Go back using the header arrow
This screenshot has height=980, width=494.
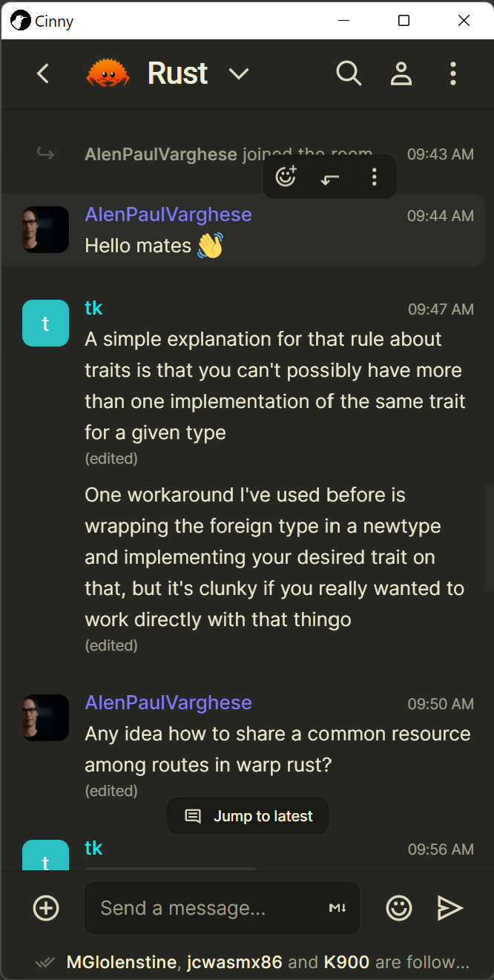tap(43, 73)
